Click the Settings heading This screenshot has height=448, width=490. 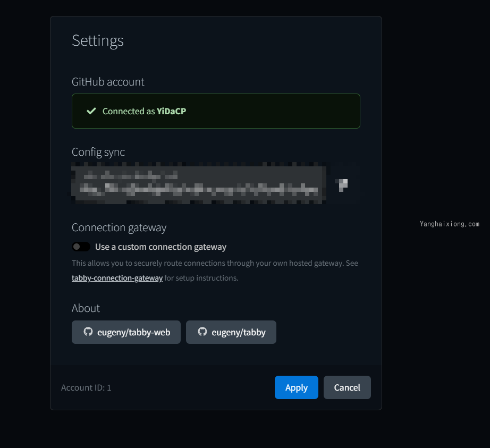98,41
